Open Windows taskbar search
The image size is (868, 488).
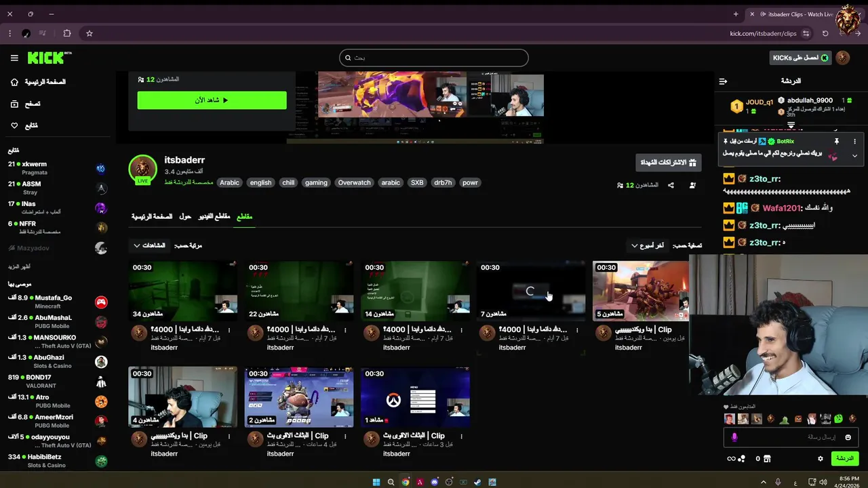pos(391,482)
